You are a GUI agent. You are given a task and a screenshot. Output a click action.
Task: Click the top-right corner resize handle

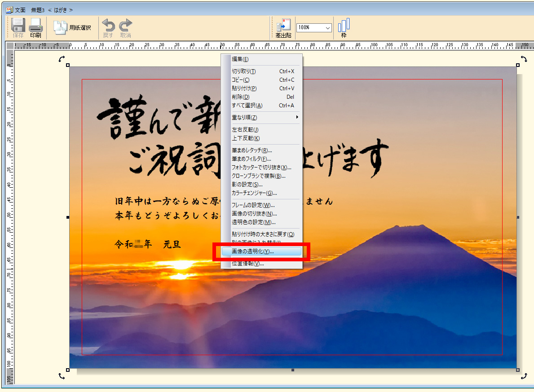pyautogui.click(x=518, y=65)
